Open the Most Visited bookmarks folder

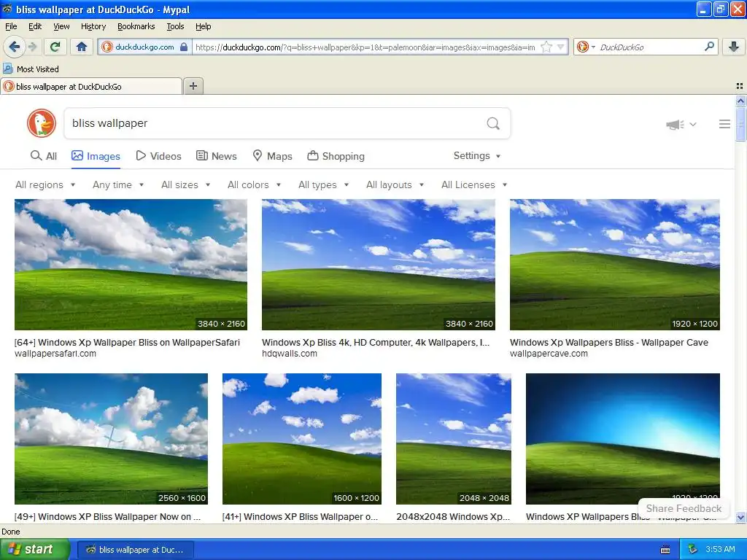click(31, 69)
